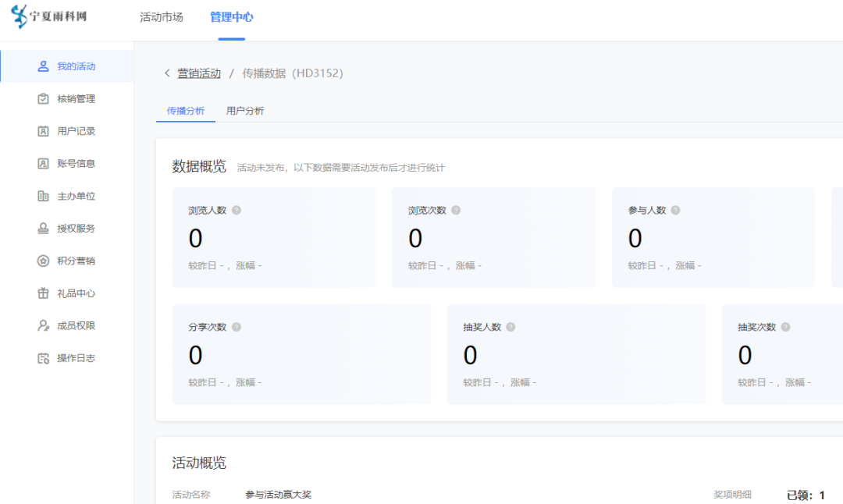Click the 奖项明细 label

[732, 495]
